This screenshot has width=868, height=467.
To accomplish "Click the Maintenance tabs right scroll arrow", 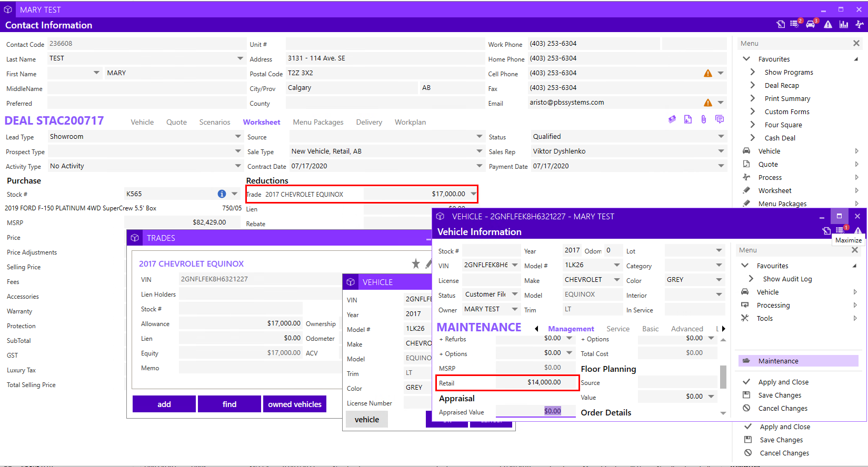I will (724, 329).
